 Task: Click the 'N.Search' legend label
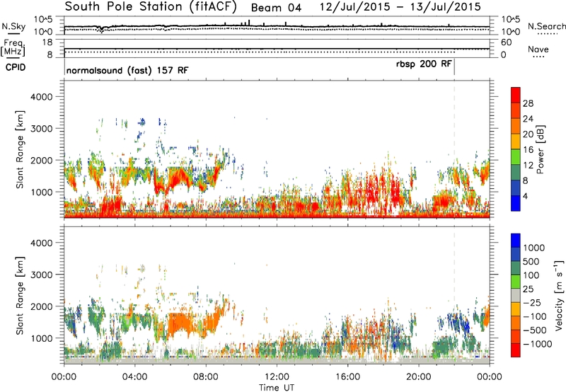pos(546,26)
